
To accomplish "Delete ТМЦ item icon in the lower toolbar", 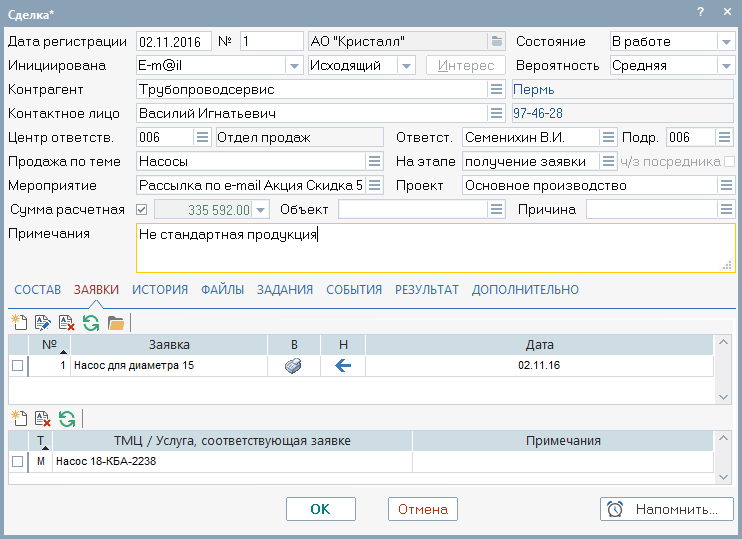I will (43, 419).
